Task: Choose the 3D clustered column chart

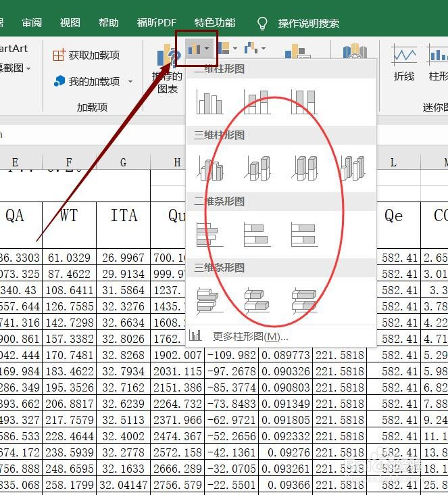Action: [209, 168]
